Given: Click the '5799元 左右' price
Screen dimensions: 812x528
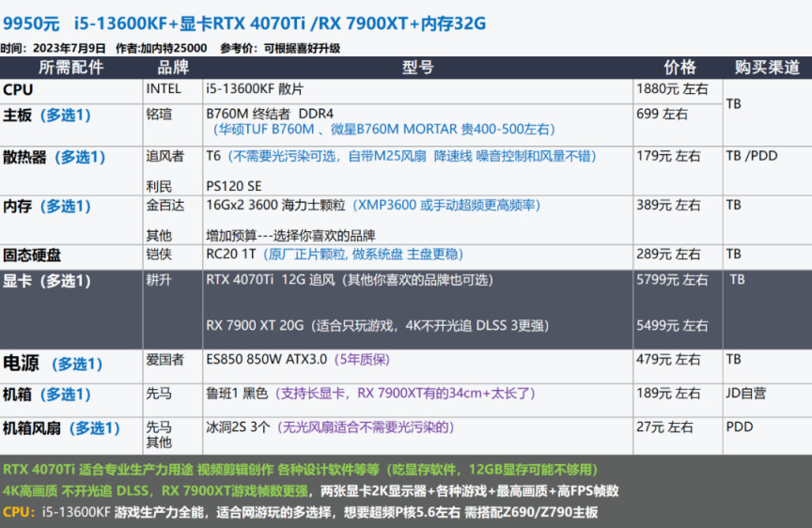Looking at the screenshot, I should [x=672, y=280].
